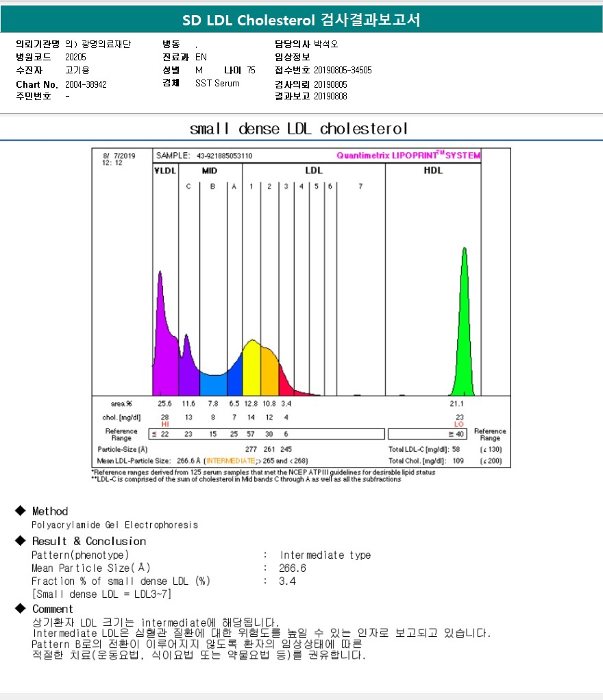Click comment line starting "Pattern B로의 전환이"

(197, 644)
